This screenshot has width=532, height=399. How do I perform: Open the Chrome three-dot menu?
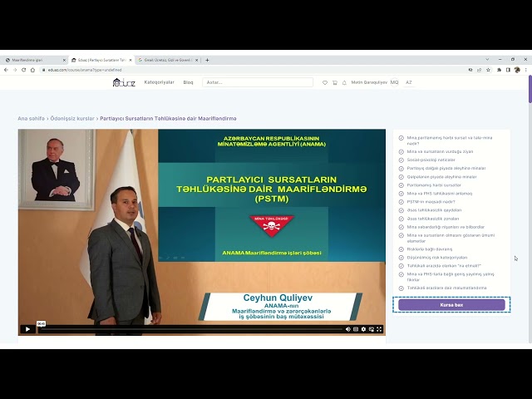(526, 70)
